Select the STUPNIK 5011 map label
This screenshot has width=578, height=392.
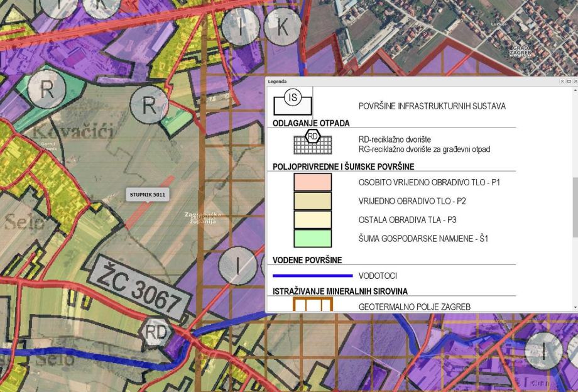click(x=148, y=195)
